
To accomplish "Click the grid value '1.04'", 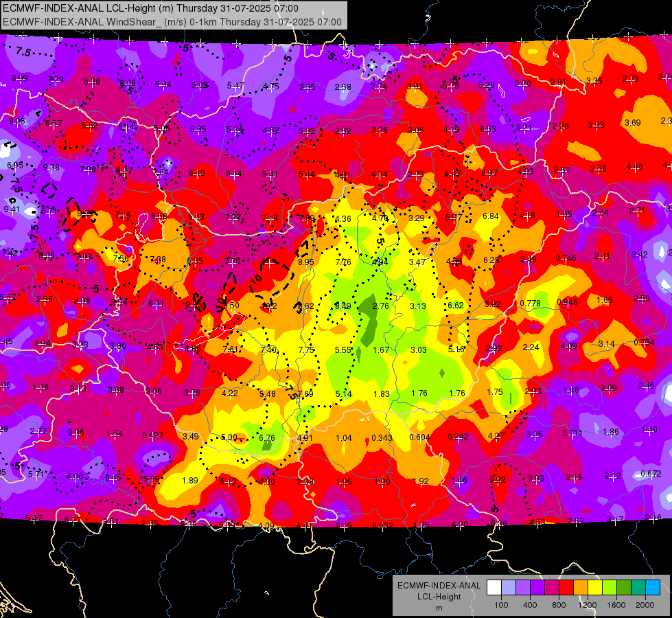I will (x=344, y=438).
